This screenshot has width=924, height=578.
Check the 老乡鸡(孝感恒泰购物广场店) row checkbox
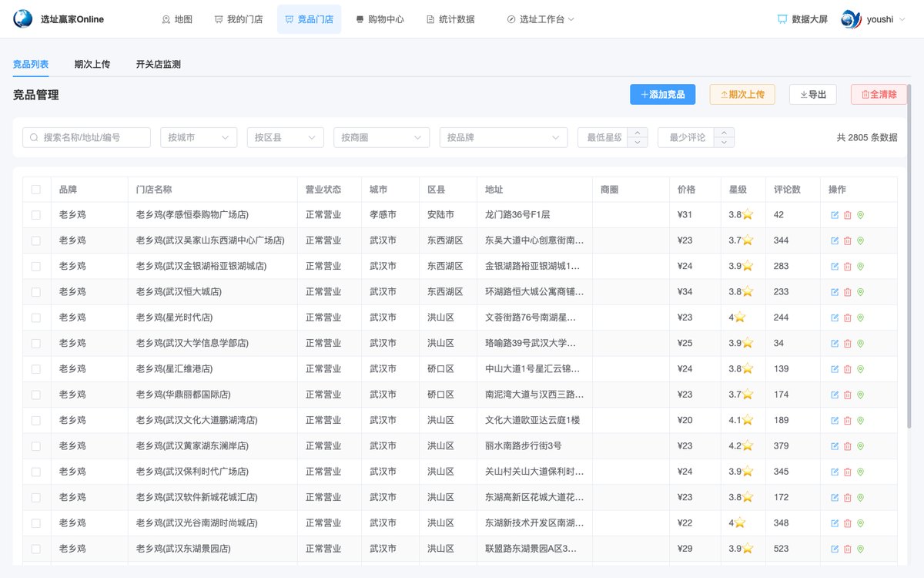point(36,215)
